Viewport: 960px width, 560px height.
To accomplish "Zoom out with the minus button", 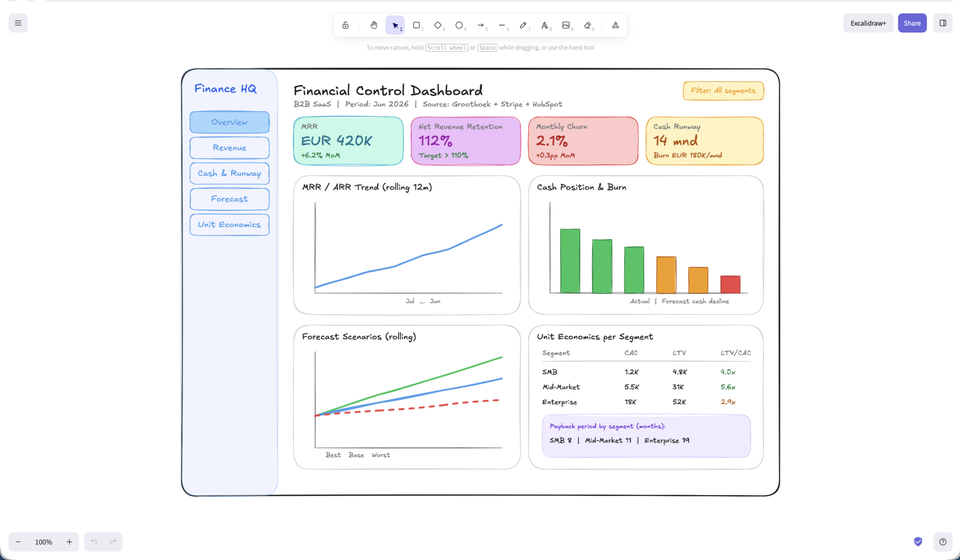I will click(x=18, y=541).
